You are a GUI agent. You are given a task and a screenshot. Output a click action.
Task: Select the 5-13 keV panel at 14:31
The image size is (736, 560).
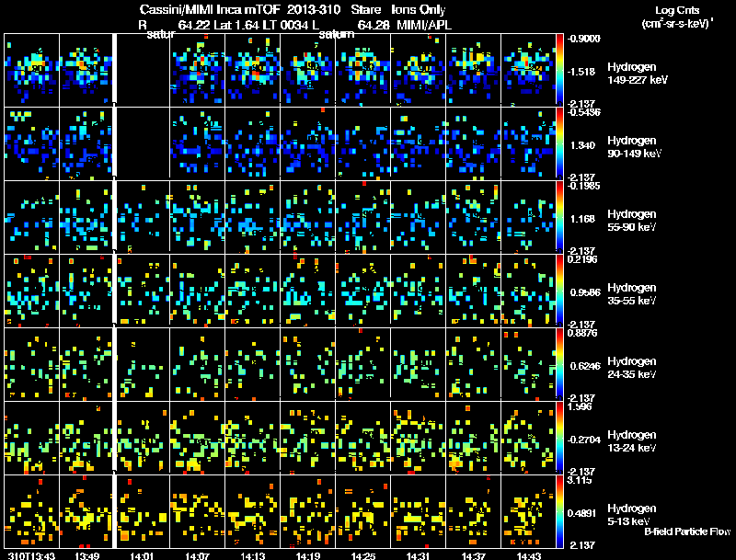418,511
